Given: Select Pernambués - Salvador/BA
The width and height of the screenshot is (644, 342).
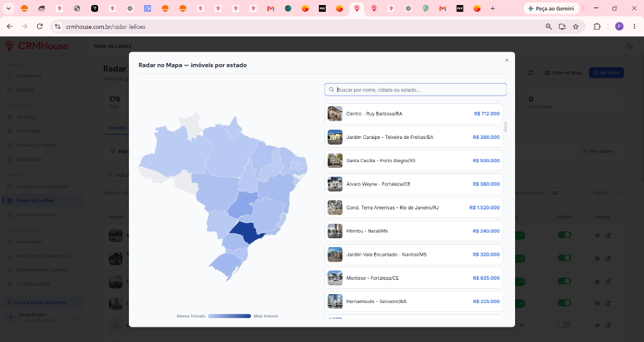Looking at the screenshot, I should click(414, 301).
